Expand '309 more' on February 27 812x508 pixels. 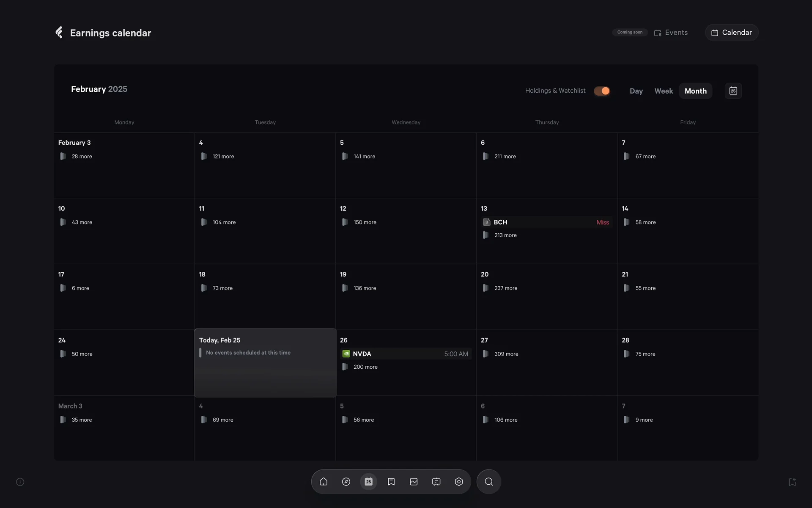pyautogui.click(x=506, y=354)
